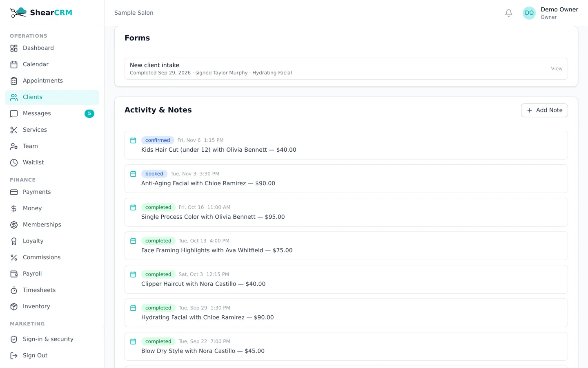
Task: Click the Timesheets stopwatch icon
Action: pyautogui.click(x=14, y=290)
